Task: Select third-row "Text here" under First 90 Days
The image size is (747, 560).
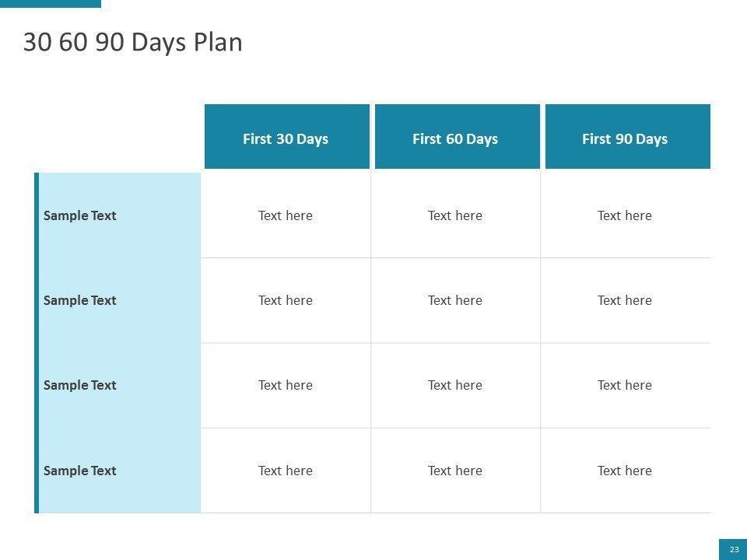Action: pyautogui.click(x=625, y=385)
